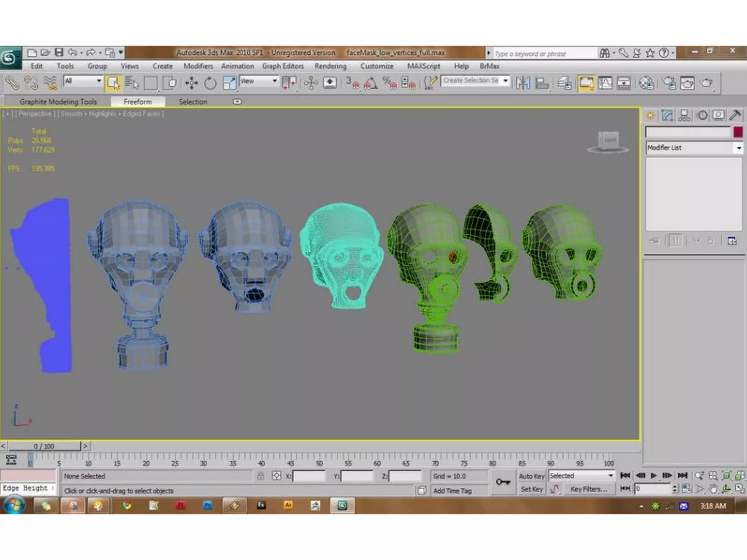Expand the Modifier List dropdown
The width and height of the screenshot is (747, 560).
pos(739,148)
